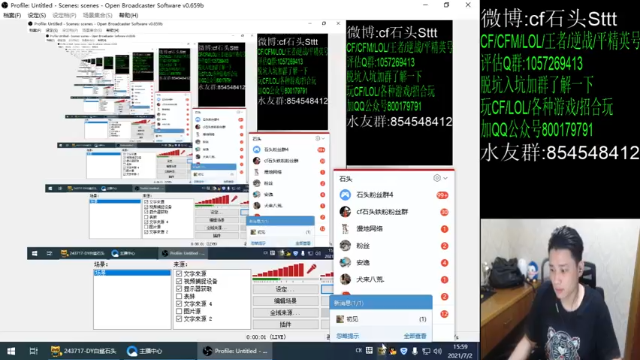Enable the unchecked source above 文字来源 4

(179, 296)
